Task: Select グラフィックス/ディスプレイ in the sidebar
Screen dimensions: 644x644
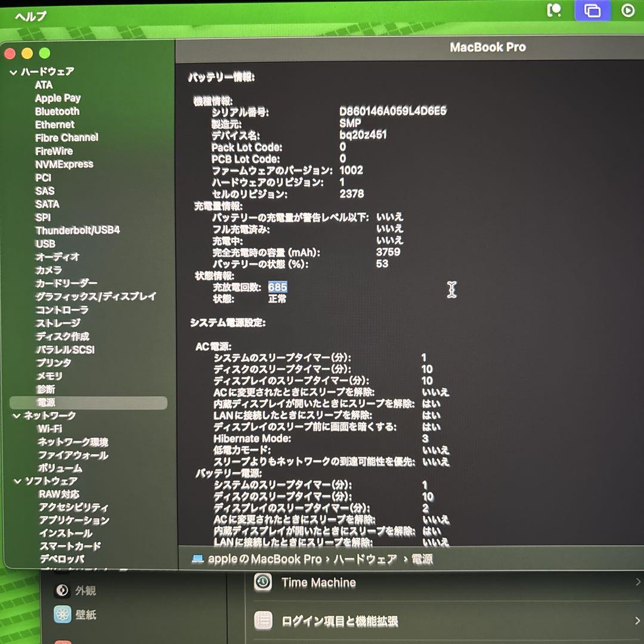Action: (x=95, y=296)
